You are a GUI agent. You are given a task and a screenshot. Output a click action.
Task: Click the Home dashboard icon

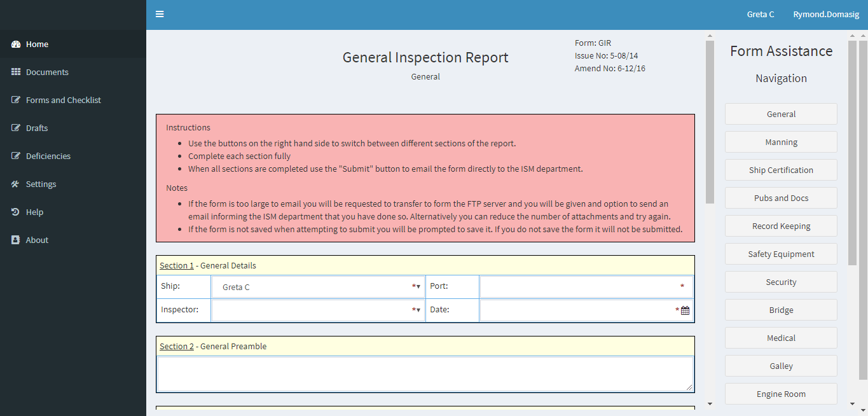point(16,44)
